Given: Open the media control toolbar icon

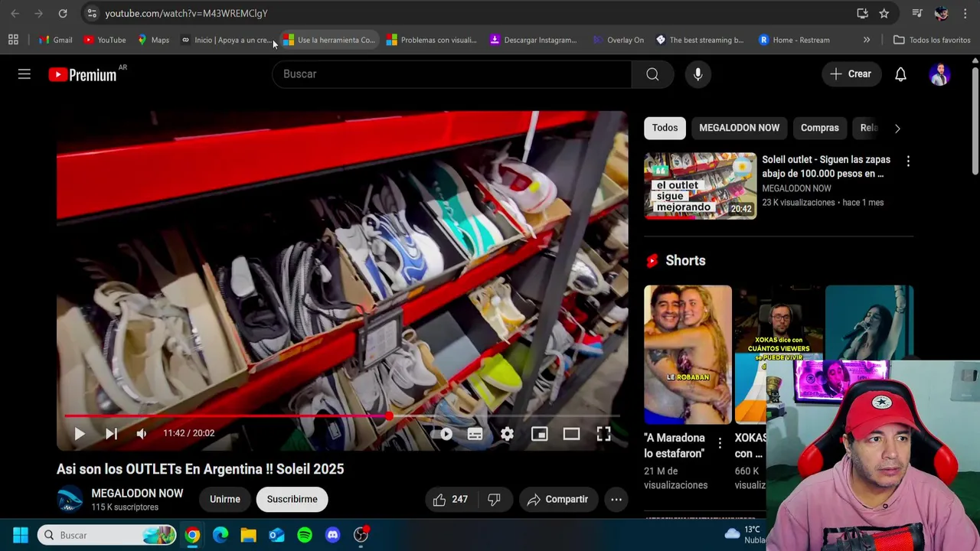Looking at the screenshot, I should 917,13.
